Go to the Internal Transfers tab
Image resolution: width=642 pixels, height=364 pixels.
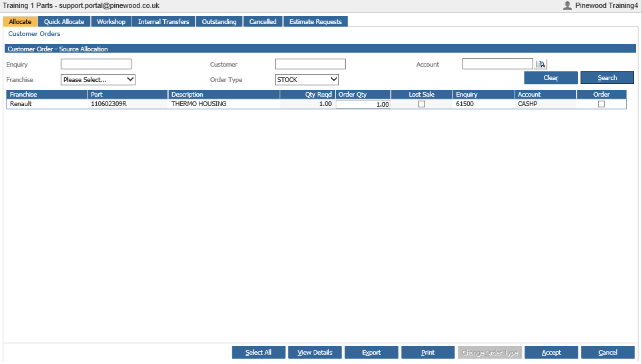[x=164, y=22]
